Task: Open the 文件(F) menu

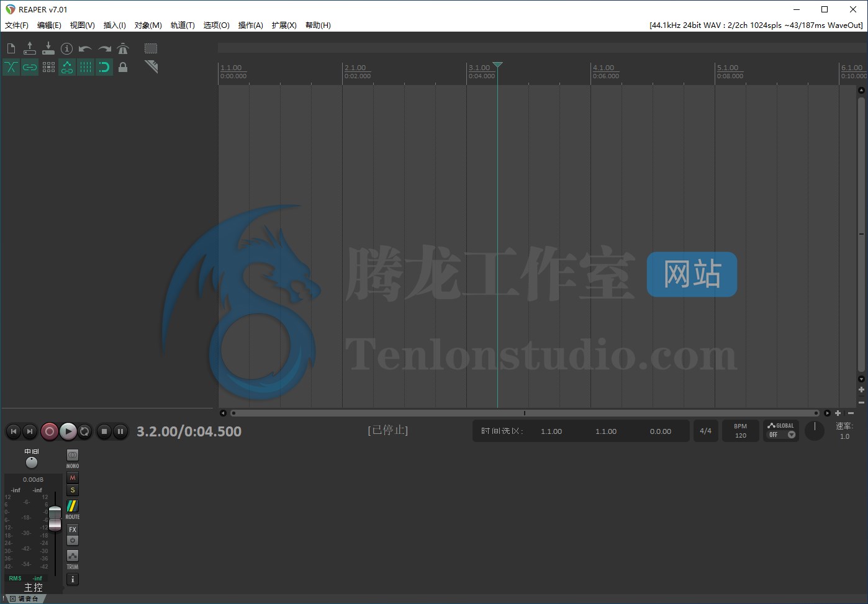Action: 17,25
